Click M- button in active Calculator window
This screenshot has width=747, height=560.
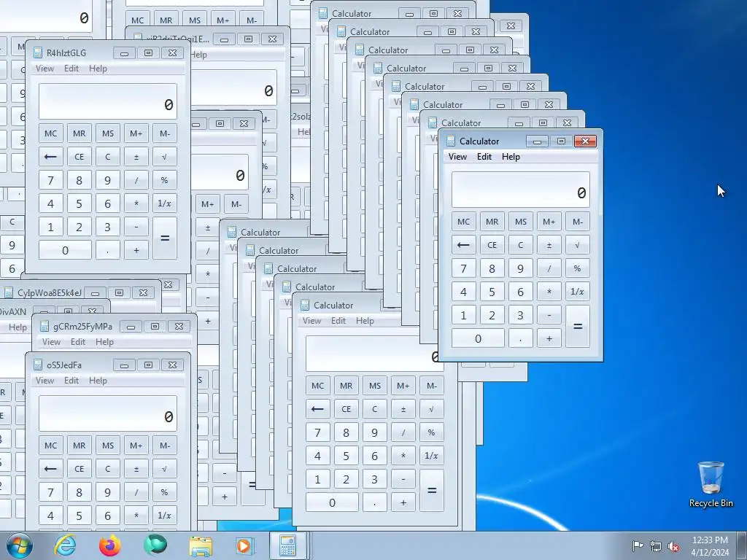click(x=578, y=222)
